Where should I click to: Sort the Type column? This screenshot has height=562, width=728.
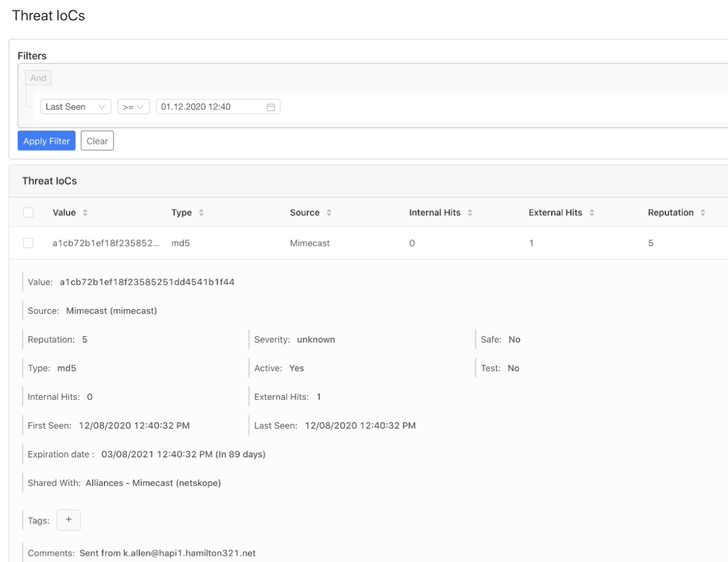202,212
